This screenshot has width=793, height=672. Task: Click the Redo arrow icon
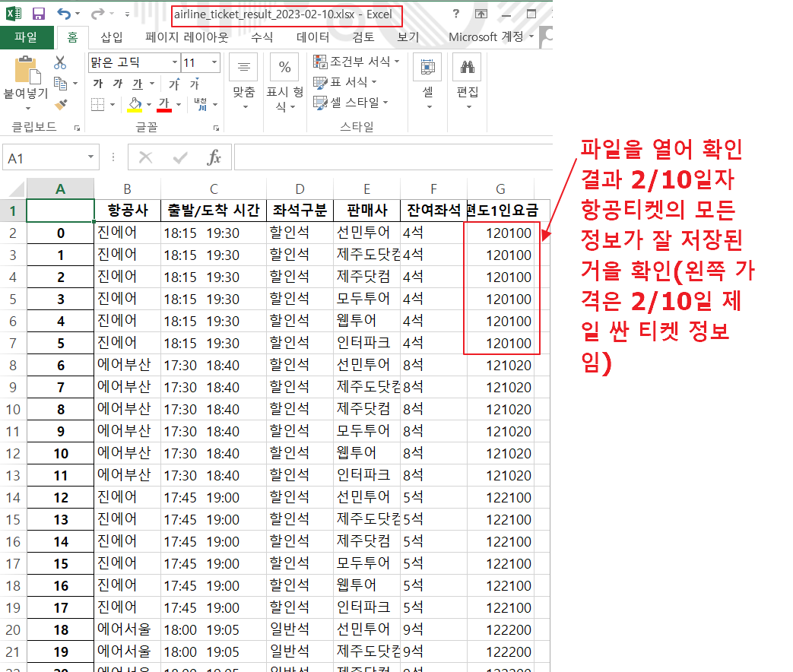pyautogui.click(x=97, y=14)
